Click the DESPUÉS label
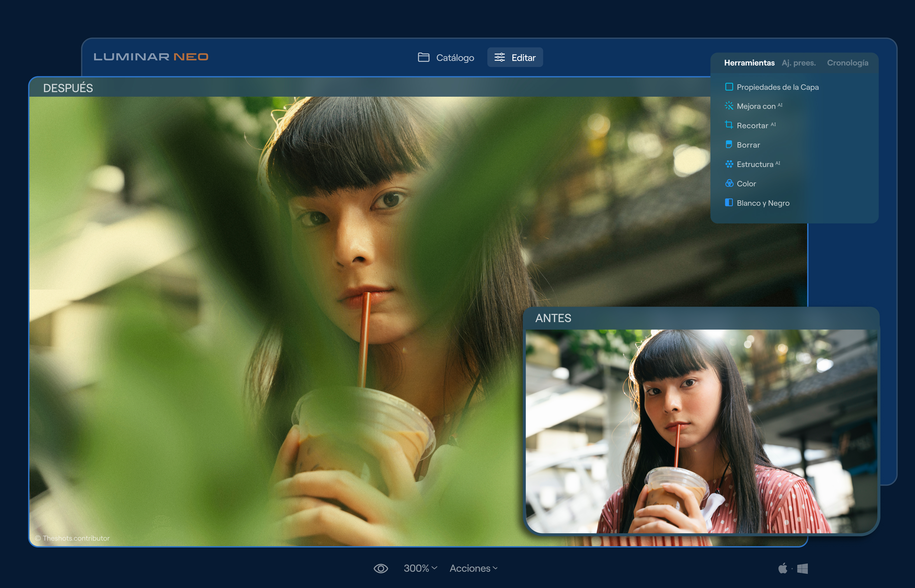Screen dimensions: 915x588 click(x=68, y=88)
